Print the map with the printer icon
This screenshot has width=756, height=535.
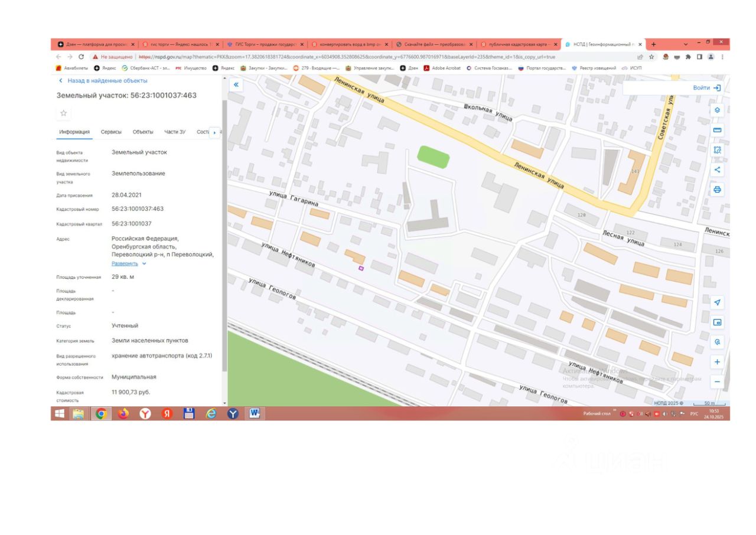point(717,190)
